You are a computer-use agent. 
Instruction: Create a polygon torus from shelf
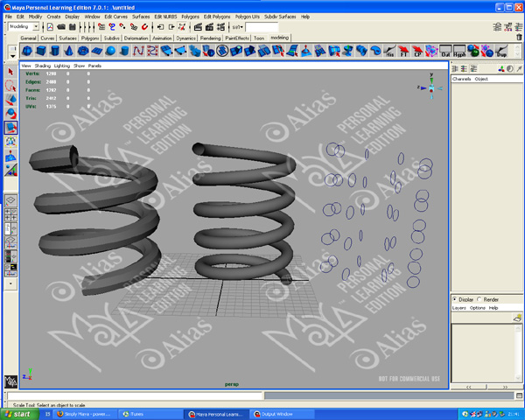[x=83, y=51]
